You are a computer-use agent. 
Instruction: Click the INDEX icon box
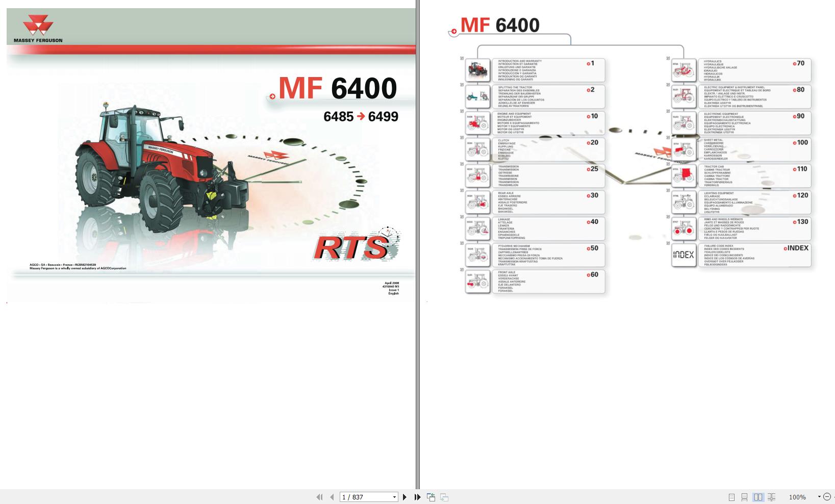684,255
